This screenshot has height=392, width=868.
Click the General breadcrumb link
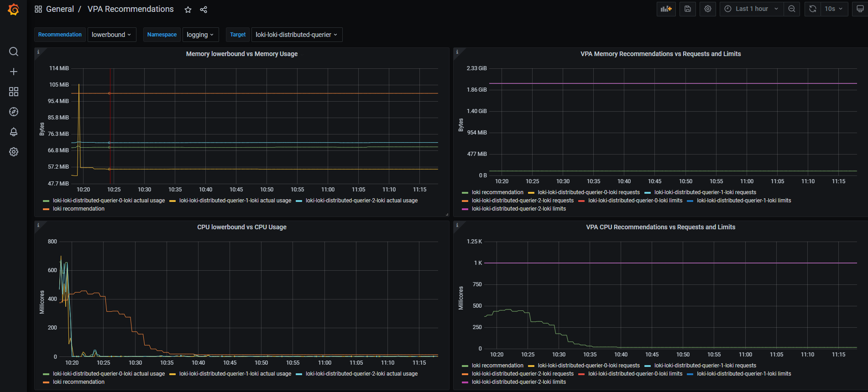[x=60, y=9]
